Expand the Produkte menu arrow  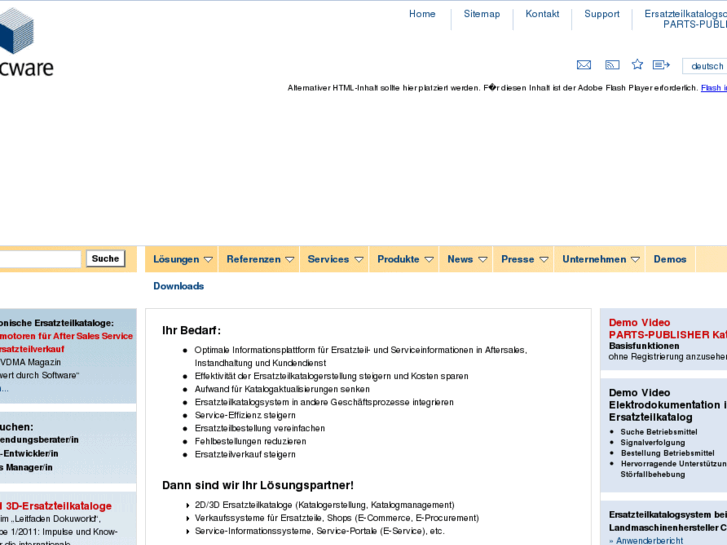(x=429, y=260)
